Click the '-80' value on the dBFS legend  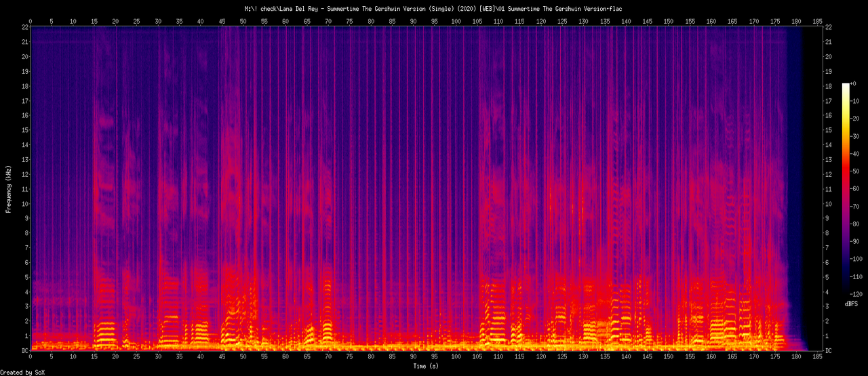pyautogui.click(x=856, y=224)
